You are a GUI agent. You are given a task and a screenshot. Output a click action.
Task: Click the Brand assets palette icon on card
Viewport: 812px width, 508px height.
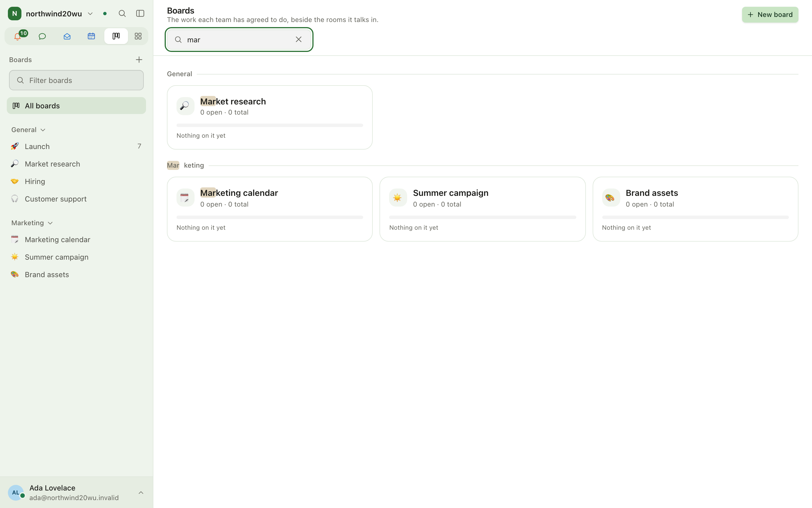611,198
